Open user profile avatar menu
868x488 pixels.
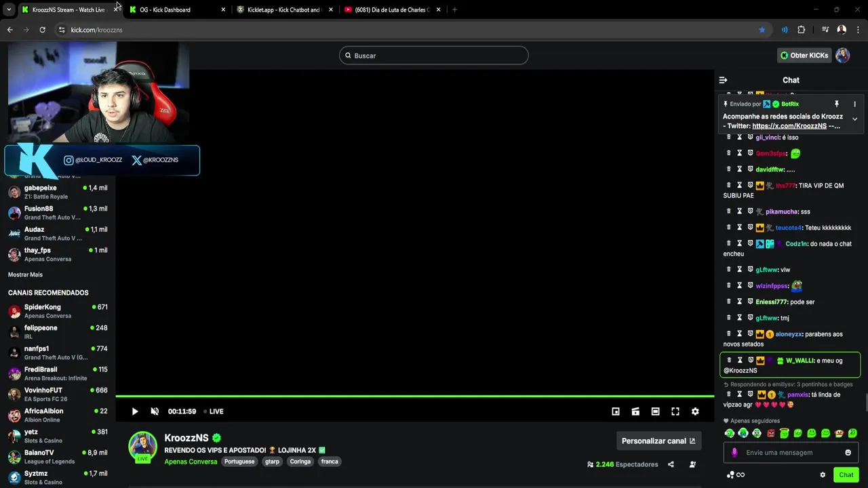pos(842,56)
